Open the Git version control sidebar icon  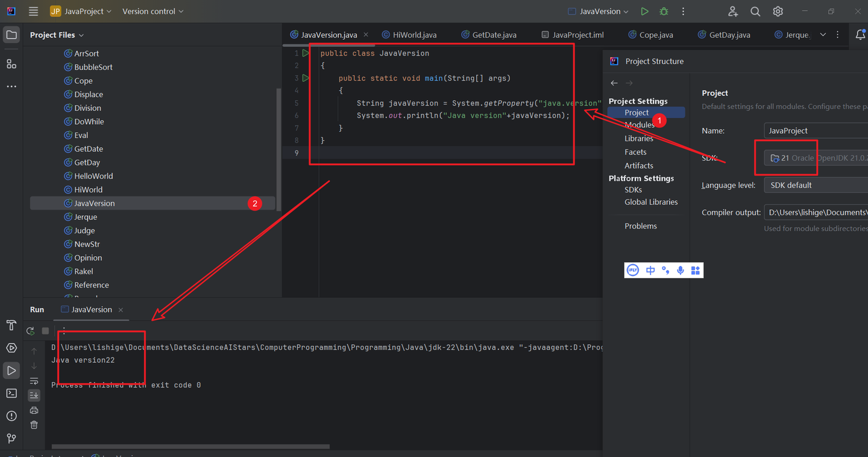[x=11, y=438]
